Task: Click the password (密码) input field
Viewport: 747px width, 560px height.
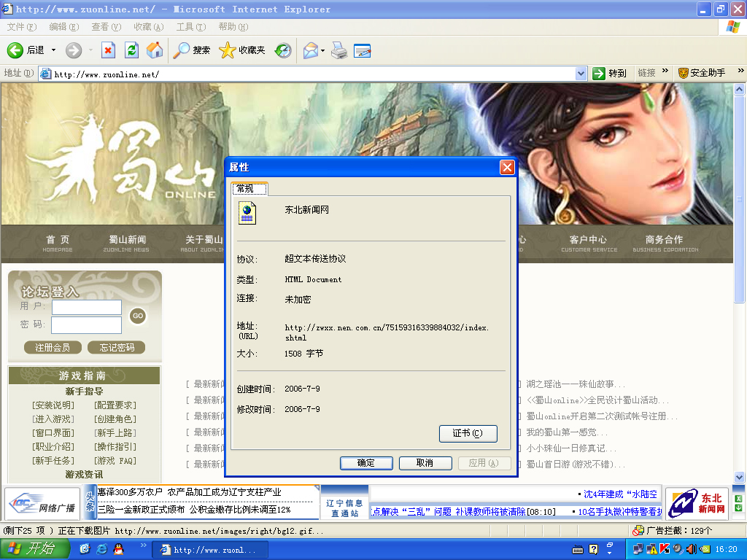Action: pyautogui.click(x=86, y=326)
